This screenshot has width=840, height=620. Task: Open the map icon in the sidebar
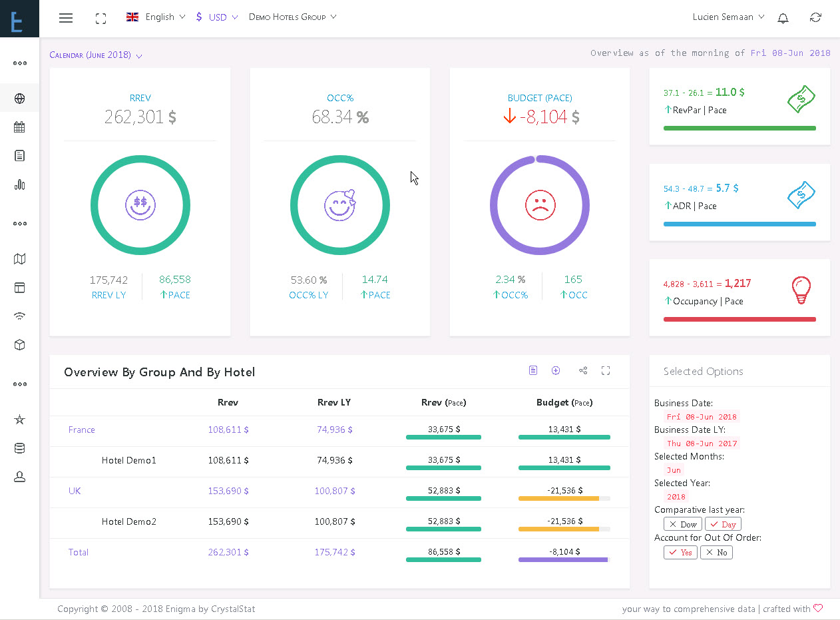[19, 259]
